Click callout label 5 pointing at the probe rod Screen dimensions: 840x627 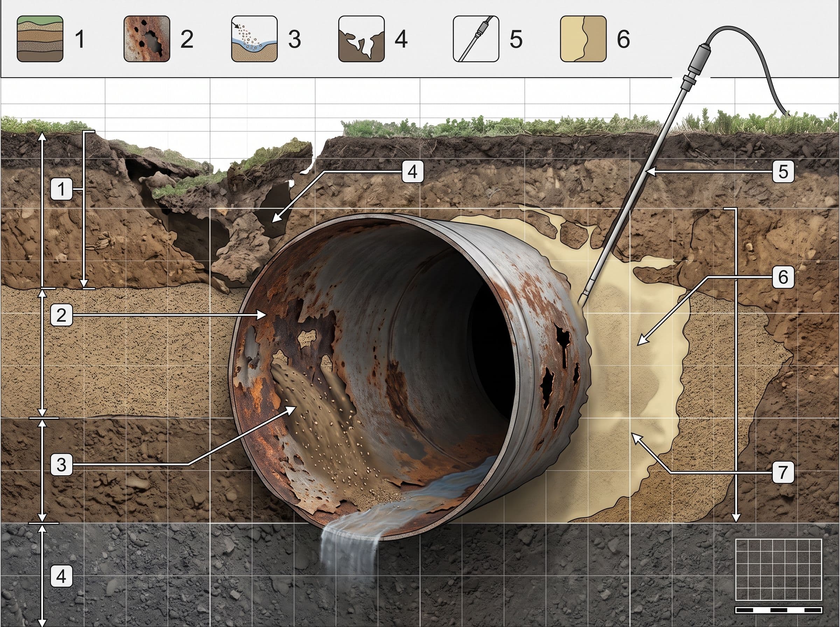(x=783, y=172)
